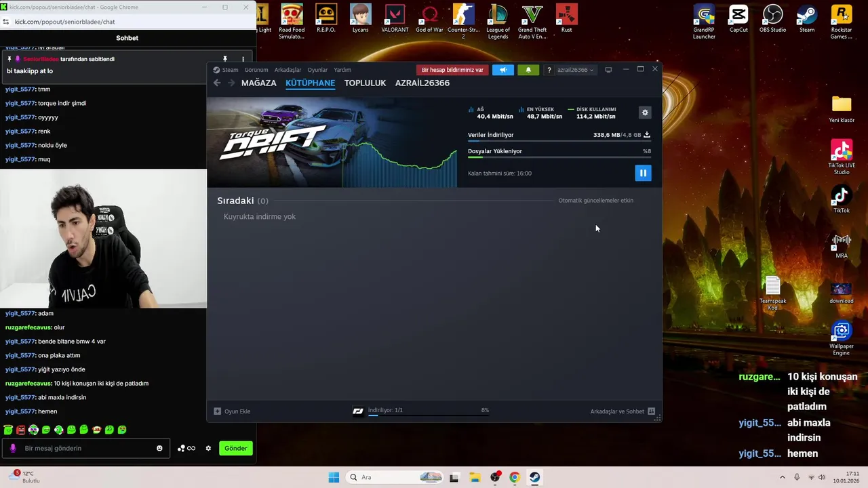Open TikTok LIVE Studio desktop icon
Screen dimensions: 868x488
pyautogui.click(x=842, y=157)
